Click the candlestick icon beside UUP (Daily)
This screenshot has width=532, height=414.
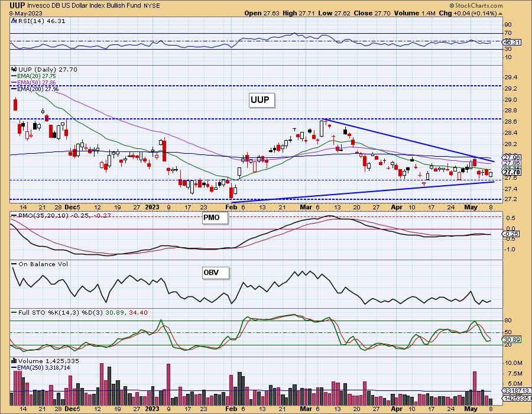[14, 69]
